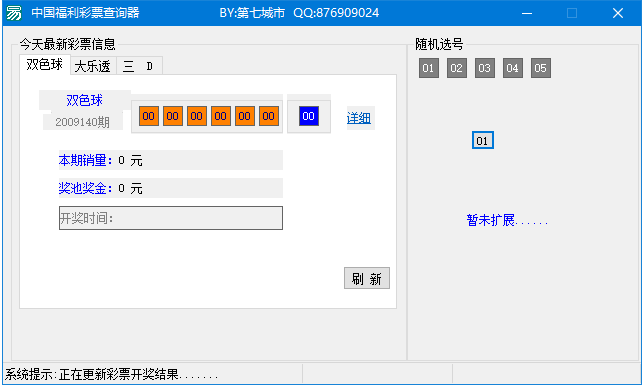Image resolution: width=644 pixels, height=387 pixels.
Task: Click the gray 03 random number box
Action: pyautogui.click(x=485, y=68)
